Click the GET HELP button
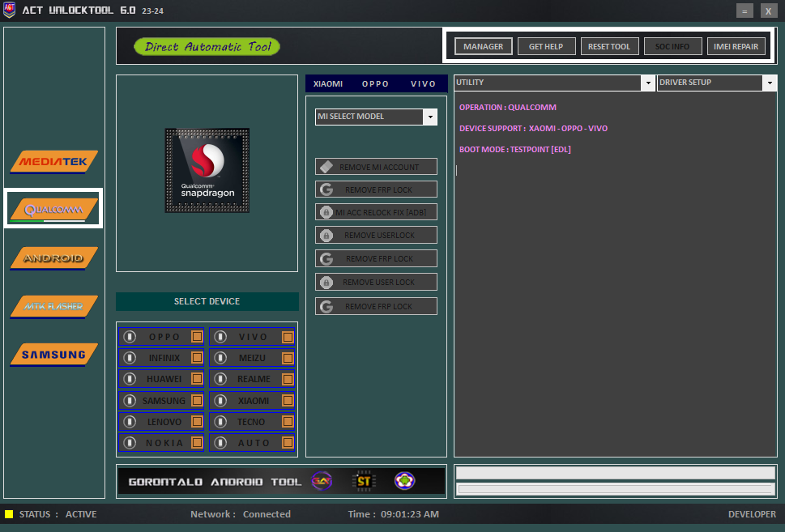This screenshot has height=532, width=785. coord(546,46)
